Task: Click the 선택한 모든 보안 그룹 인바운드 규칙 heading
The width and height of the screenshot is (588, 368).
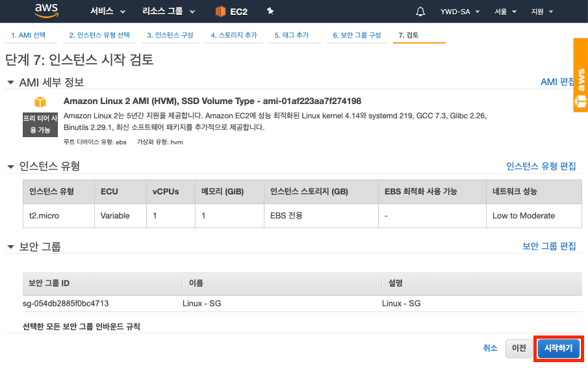Action: (81, 326)
